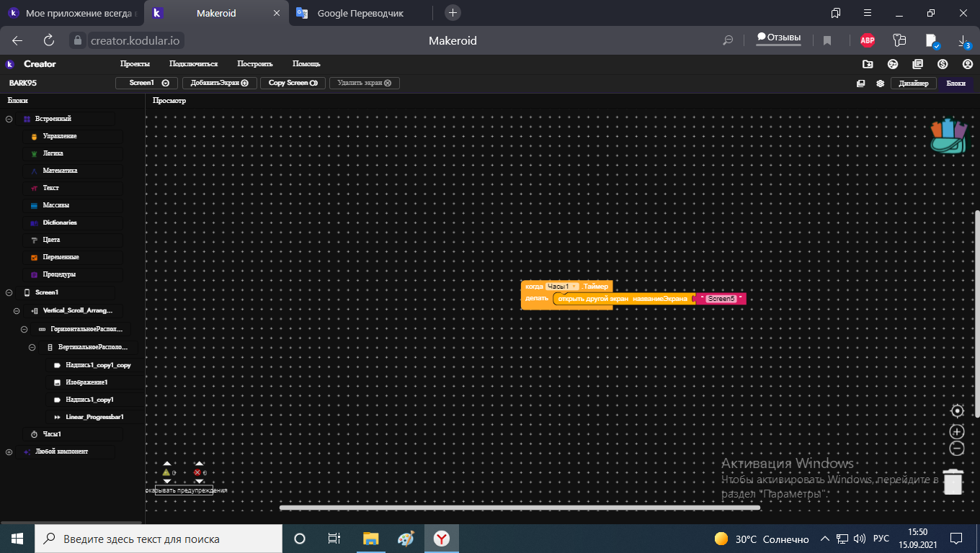The width and height of the screenshot is (980, 553).
Task: Collapse the ВертикальноеРасполо... node
Action: coord(32,347)
